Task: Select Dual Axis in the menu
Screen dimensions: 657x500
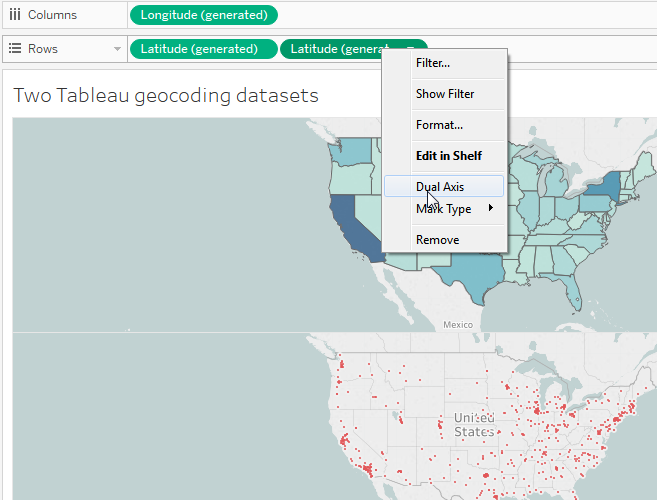Action: (440, 187)
